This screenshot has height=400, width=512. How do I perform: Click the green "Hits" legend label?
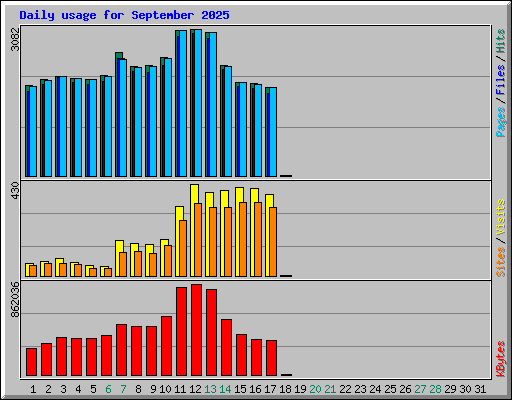500,41
